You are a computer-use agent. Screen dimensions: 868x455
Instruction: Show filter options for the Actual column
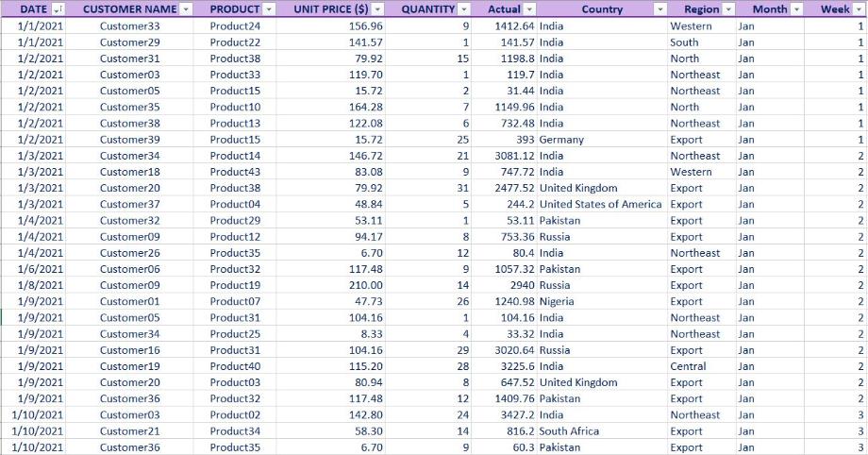528,9
